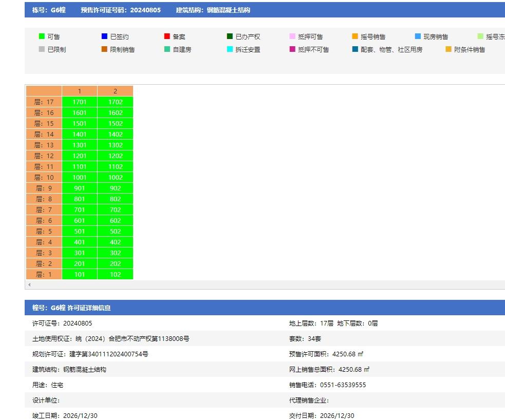
Task: Click 销售电话: 0551-63539555
Action: tap(328, 385)
